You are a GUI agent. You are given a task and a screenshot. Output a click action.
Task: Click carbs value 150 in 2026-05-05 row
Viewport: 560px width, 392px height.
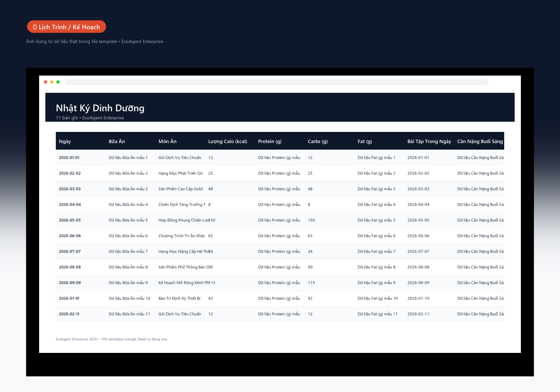click(x=311, y=220)
